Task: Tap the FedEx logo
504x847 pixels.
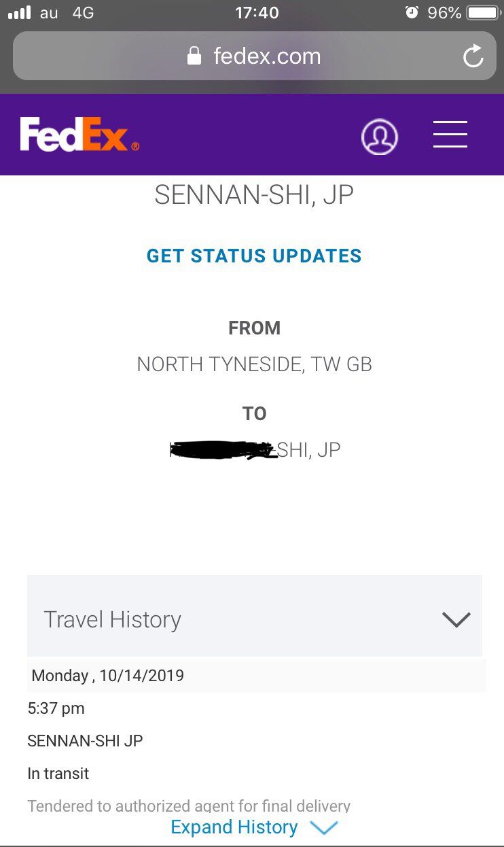Action: click(79, 135)
